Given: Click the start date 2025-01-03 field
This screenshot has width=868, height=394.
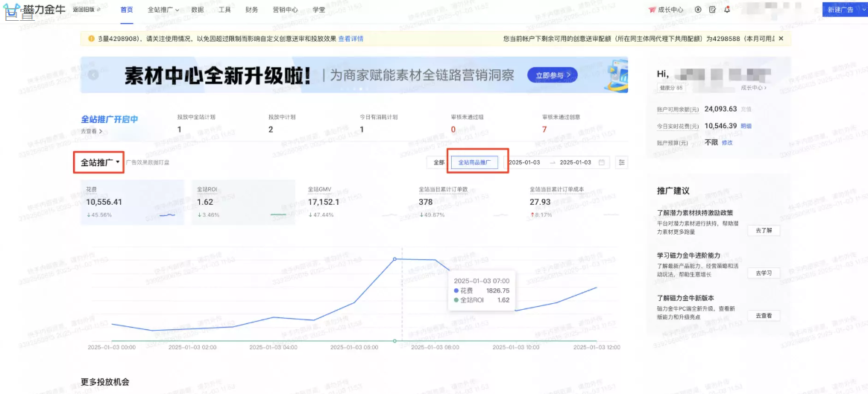Looking at the screenshot, I should click(524, 162).
